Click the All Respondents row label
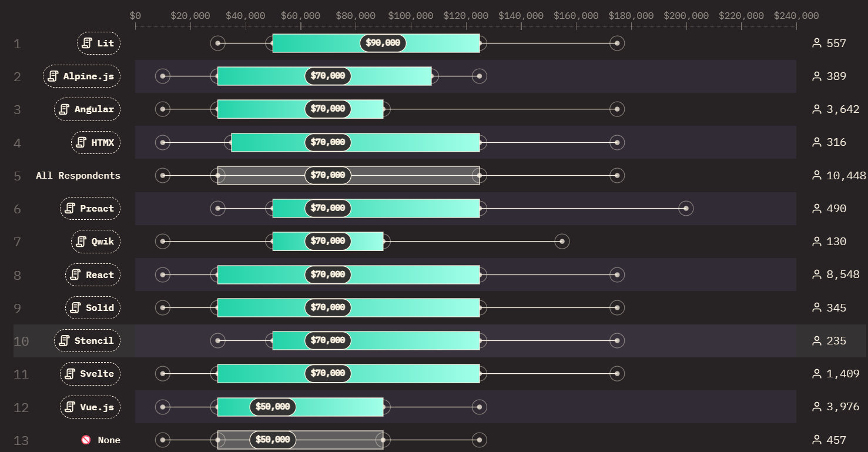The width and height of the screenshot is (868, 452). (78, 175)
